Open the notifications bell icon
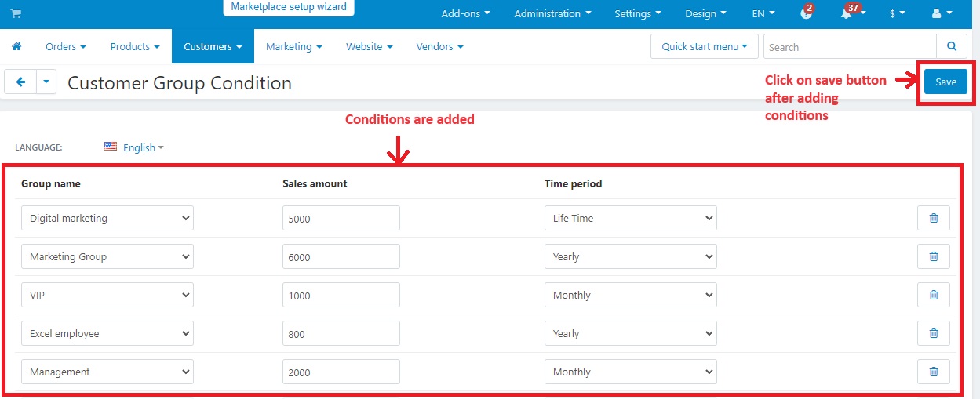980x399 pixels. tap(847, 14)
